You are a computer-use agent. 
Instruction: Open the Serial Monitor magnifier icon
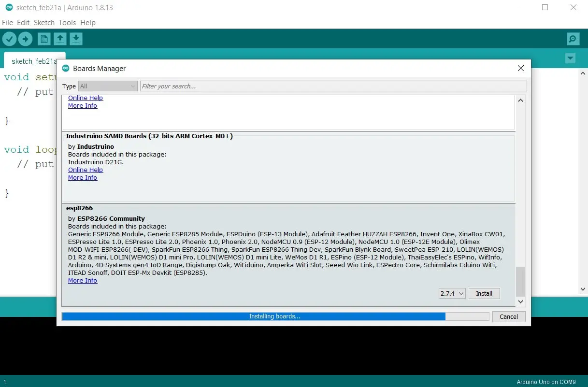click(573, 39)
